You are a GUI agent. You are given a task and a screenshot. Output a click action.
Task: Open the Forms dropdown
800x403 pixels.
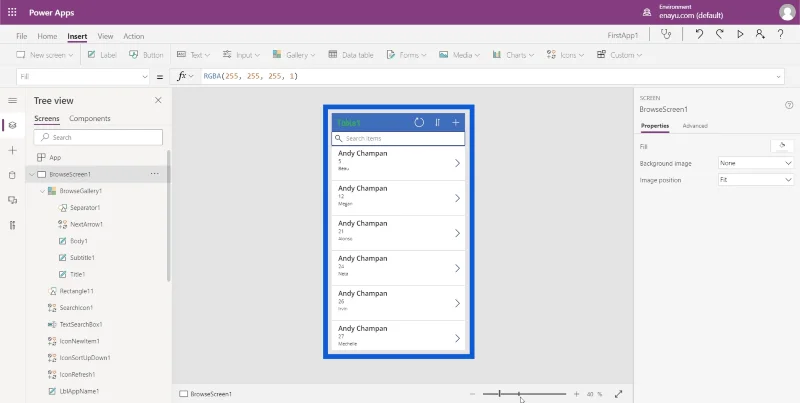click(x=406, y=55)
